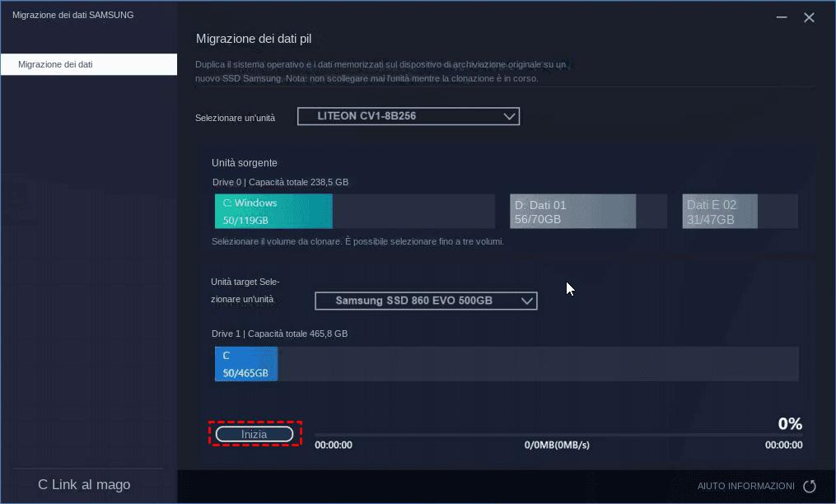The image size is (836, 504).
Task: Open the LITEON CV1-8B256 source drive dropdown
Action: point(409,116)
